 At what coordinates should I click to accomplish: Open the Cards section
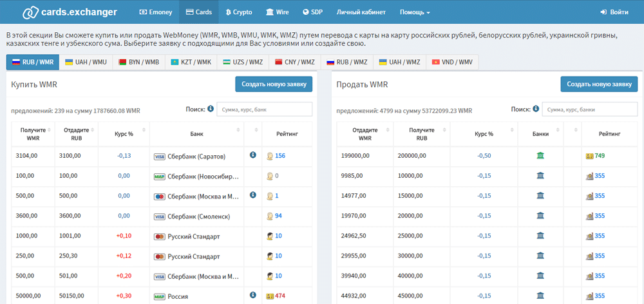(199, 12)
